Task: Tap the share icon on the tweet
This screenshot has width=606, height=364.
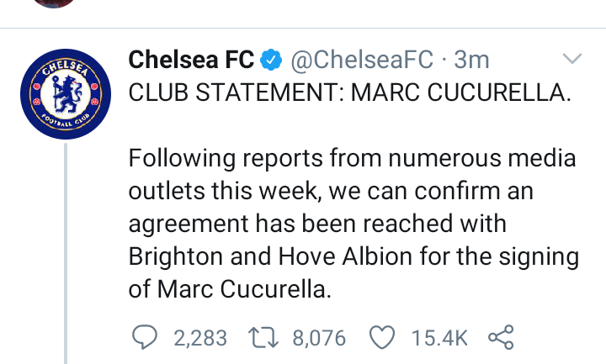Action: [501, 338]
